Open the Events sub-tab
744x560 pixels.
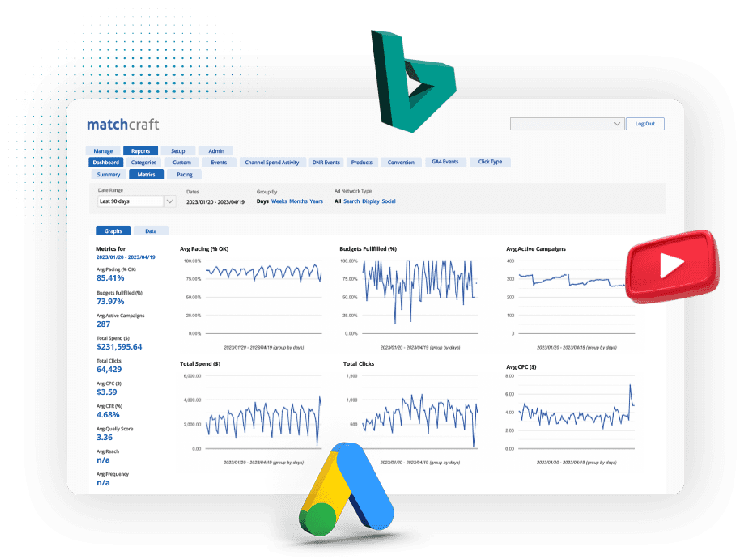(219, 162)
